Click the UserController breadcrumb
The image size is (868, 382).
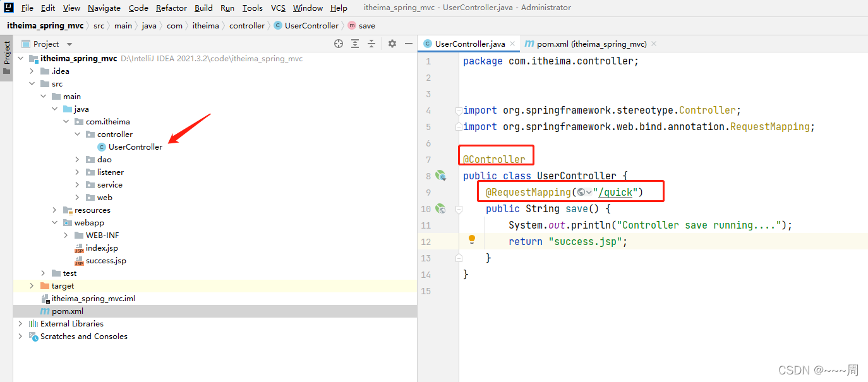click(x=306, y=26)
